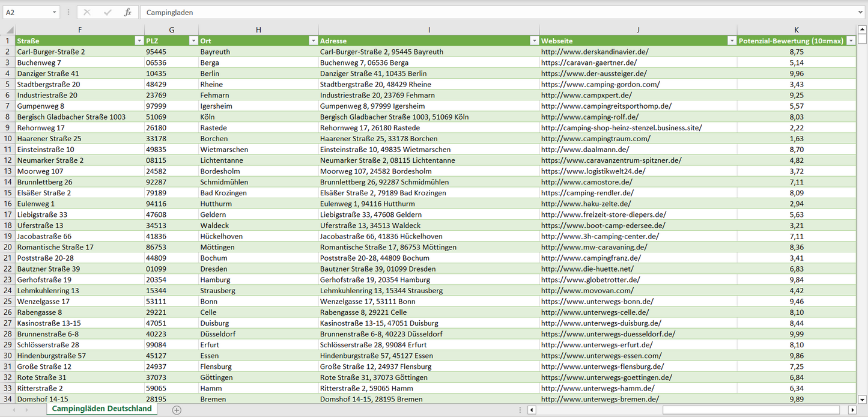
Task: Click the Enter checkmark in formula bar
Action: (108, 12)
